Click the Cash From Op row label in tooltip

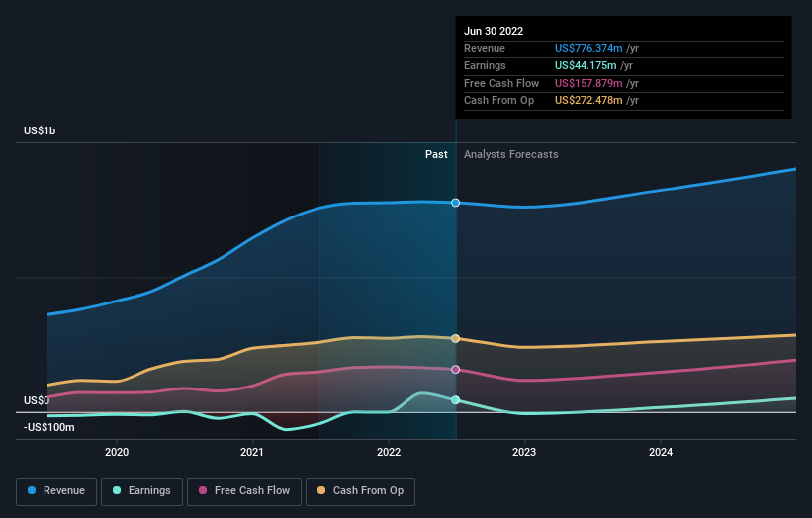tap(498, 101)
